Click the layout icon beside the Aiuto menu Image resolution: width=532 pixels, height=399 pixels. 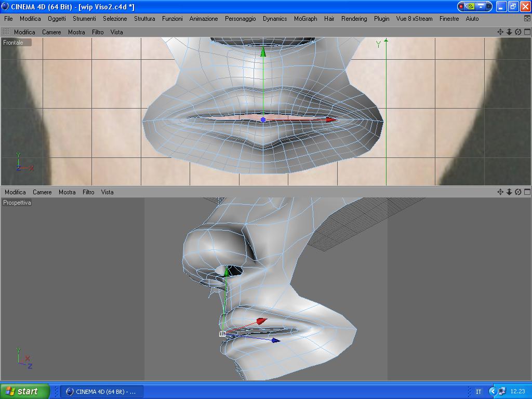[x=527, y=19]
